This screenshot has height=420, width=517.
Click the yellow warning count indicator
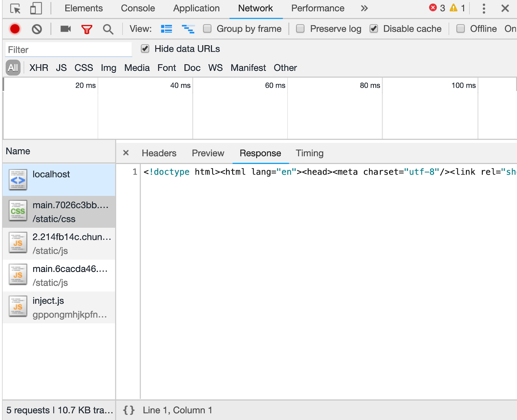457,8
